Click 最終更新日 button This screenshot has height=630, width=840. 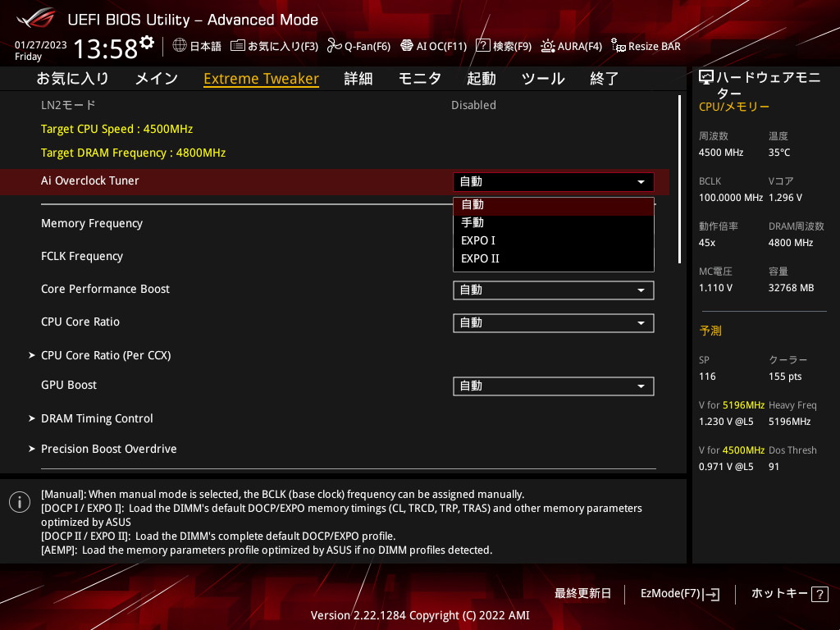pyautogui.click(x=582, y=594)
